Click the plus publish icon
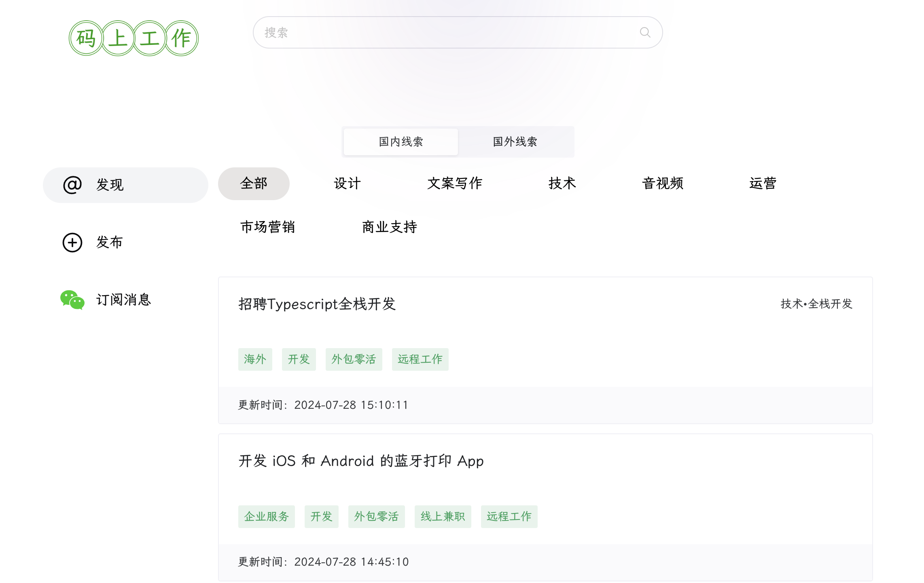 coord(72,242)
